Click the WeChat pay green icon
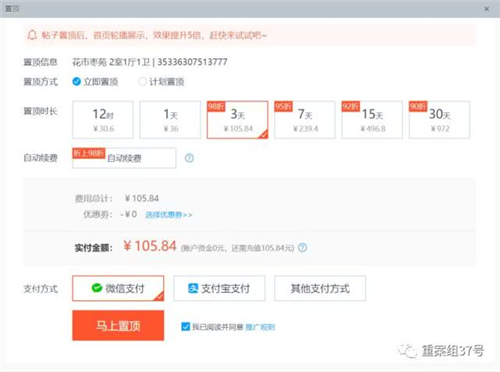Viewport: 500px width, 372px height. click(97, 288)
